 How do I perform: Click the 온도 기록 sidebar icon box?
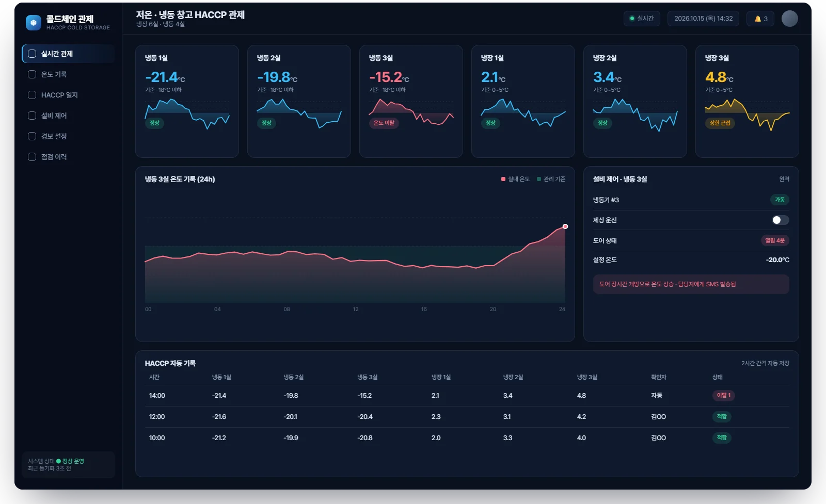[32, 74]
